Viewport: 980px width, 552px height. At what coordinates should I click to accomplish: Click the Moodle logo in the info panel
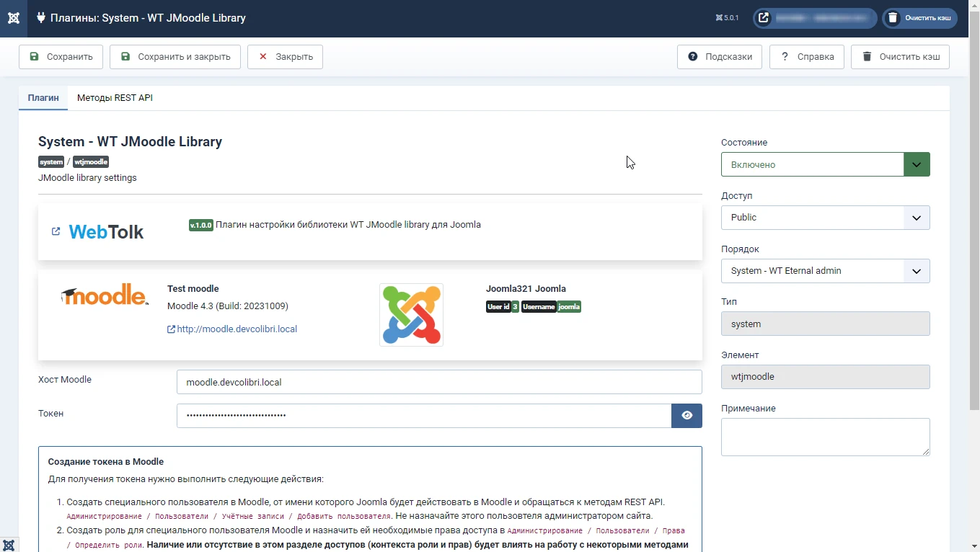(x=104, y=295)
